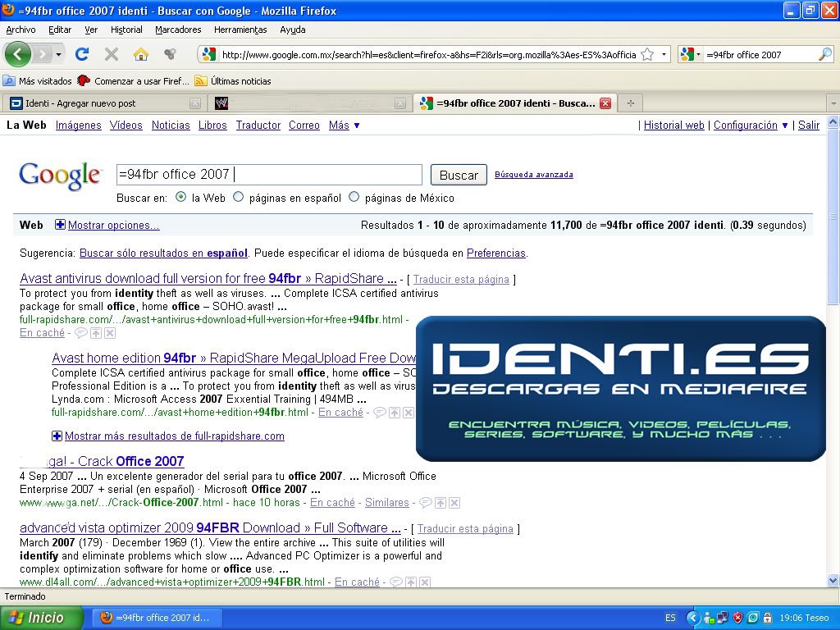
Task: Promote the Crack Office 2007 result
Action: [441, 503]
